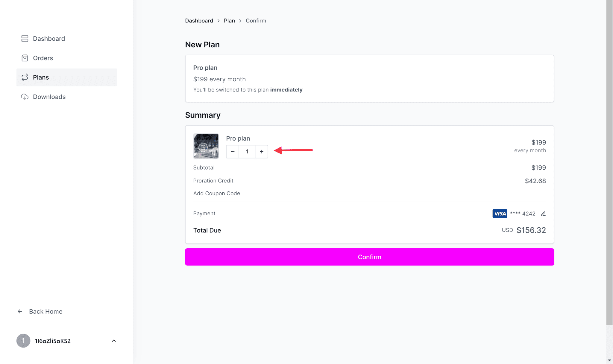Screen dimensions: 613x364
Task: Click the Downloads cloud icon
Action: coord(25,97)
